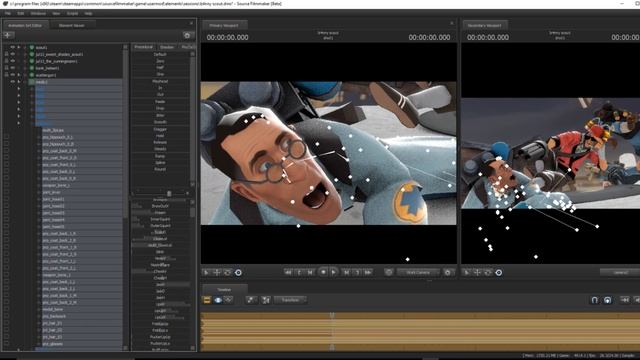Select the Procedural tab
Image resolution: width=640 pixels, height=360 pixels.
[x=144, y=47]
